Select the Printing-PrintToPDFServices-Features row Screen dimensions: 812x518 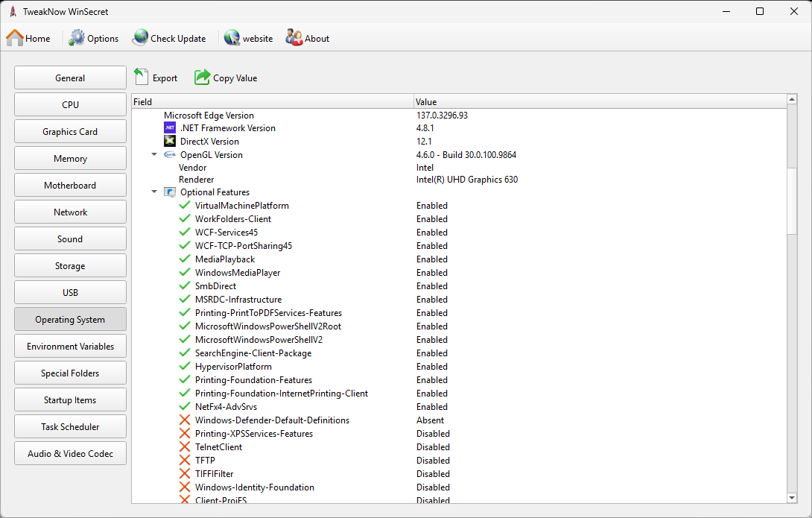pos(460,313)
